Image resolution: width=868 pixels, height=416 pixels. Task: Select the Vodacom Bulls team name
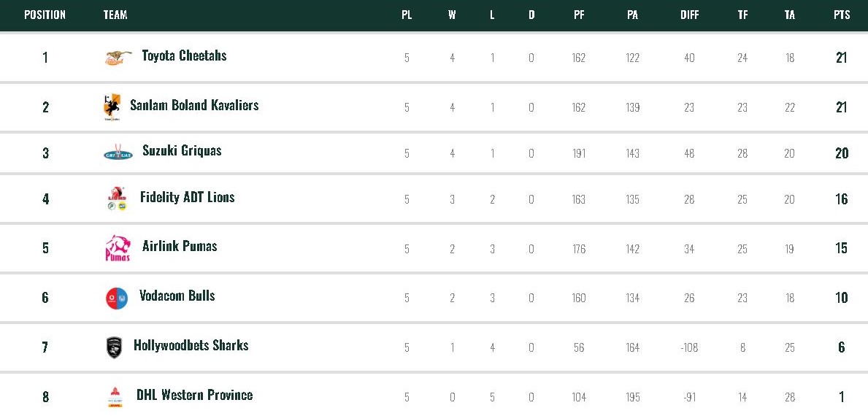click(177, 296)
